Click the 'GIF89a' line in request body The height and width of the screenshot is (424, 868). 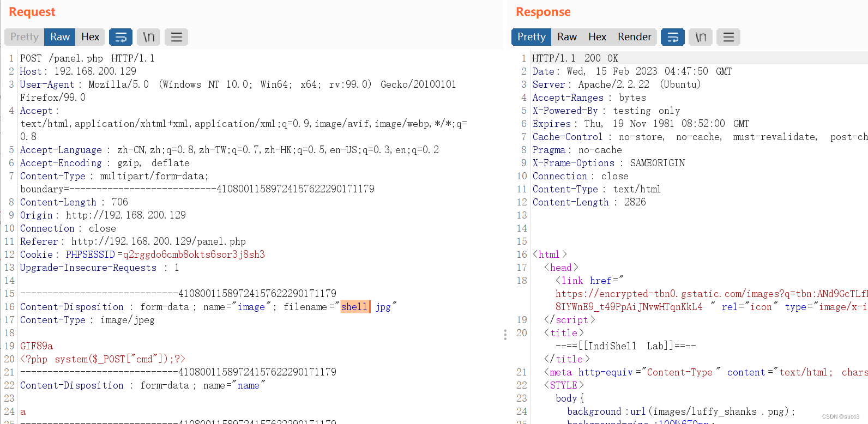(x=37, y=346)
